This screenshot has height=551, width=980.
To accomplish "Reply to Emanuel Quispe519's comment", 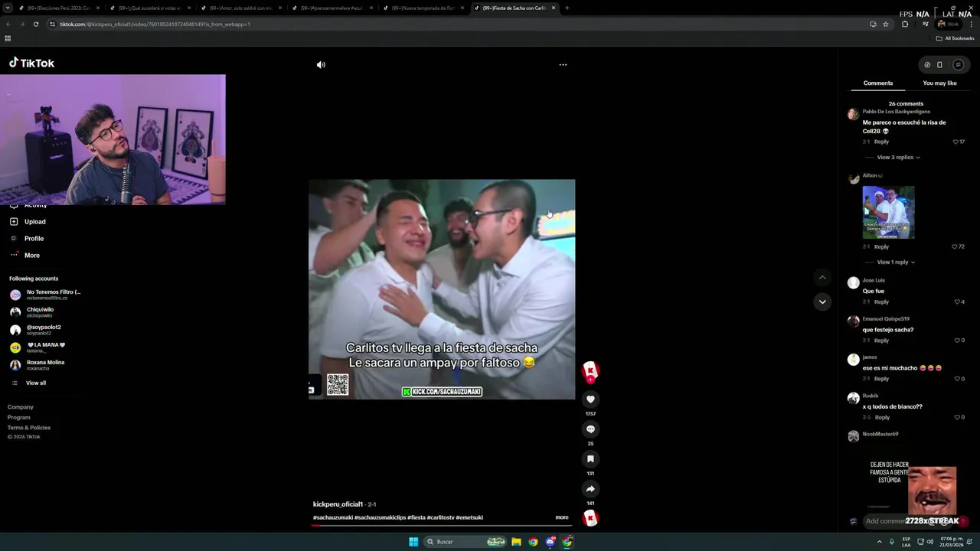I will tap(881, 340).
